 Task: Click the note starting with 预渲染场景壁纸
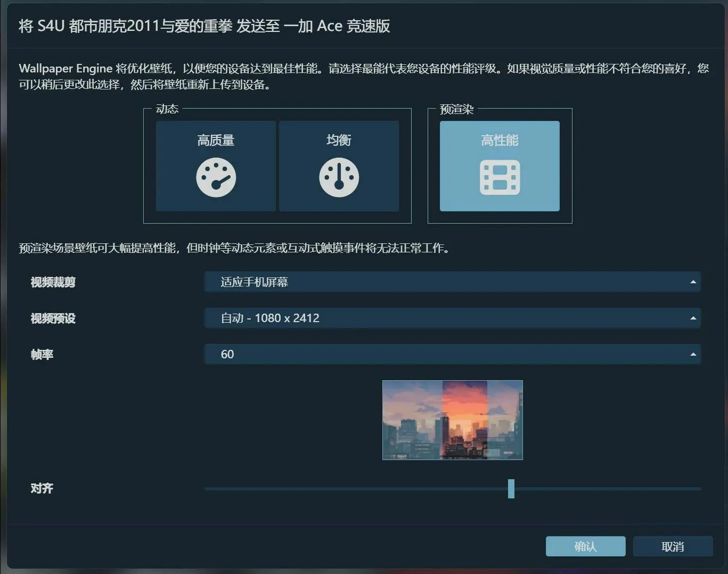click(x=234, y=248)
